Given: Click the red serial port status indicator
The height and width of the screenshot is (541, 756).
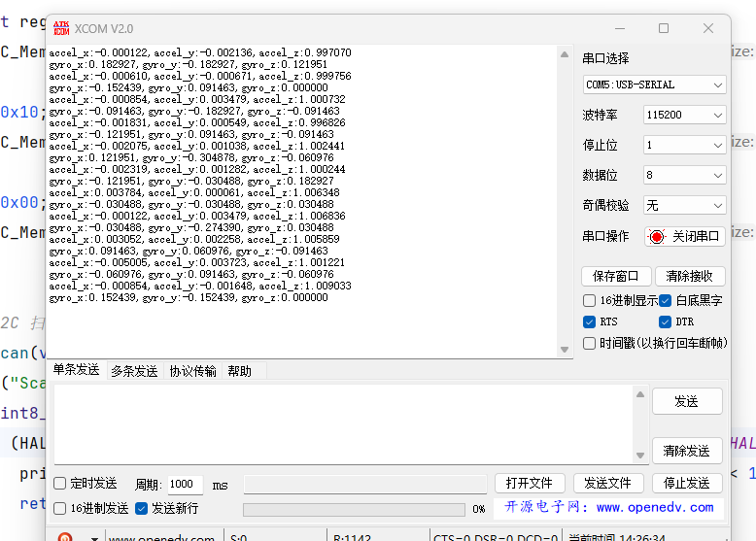Looking at the screenshot, I should [x=656, y=237].
